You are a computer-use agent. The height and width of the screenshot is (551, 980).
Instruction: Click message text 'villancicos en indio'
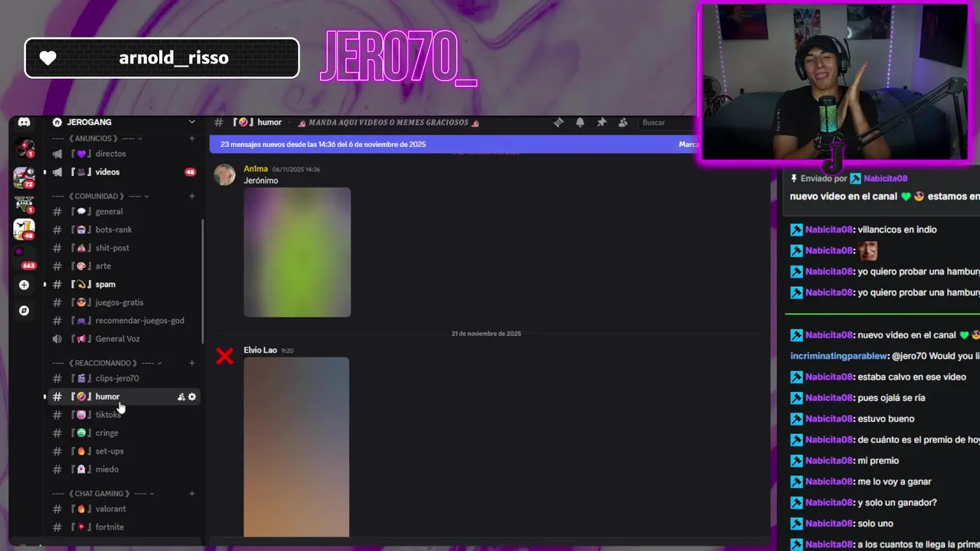pos(897,230)
